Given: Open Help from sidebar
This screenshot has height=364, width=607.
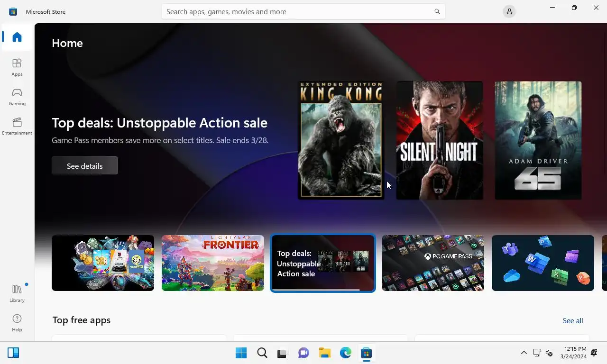Looking at the screenshot, I should coord(17,323).
